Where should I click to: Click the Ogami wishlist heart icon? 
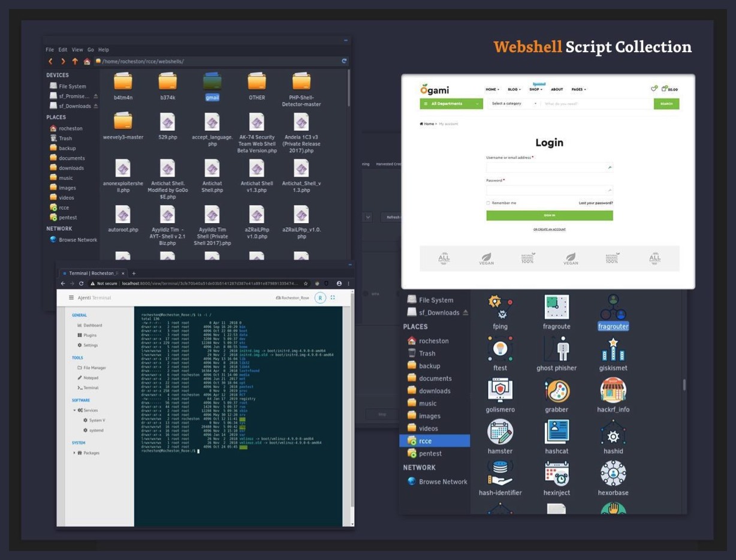pos(654,89)
